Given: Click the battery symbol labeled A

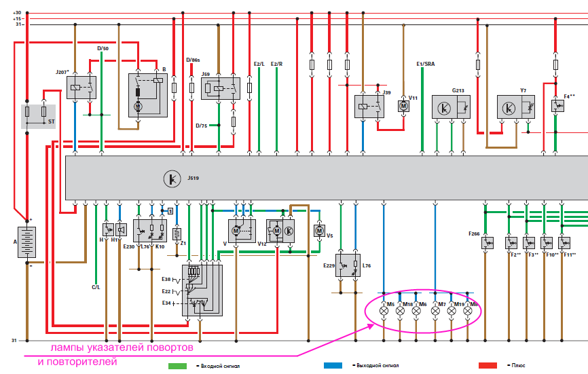Looking at the screenshot, I should pos(27,242).
